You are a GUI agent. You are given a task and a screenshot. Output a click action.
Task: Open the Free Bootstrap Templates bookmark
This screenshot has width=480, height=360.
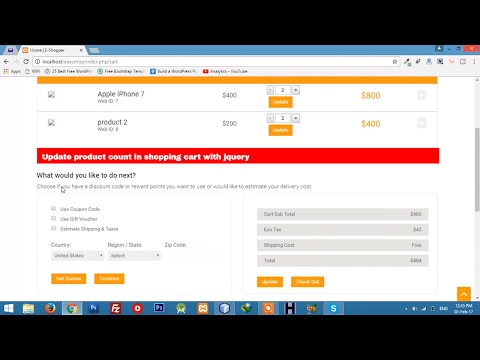[x=121, y=71]
